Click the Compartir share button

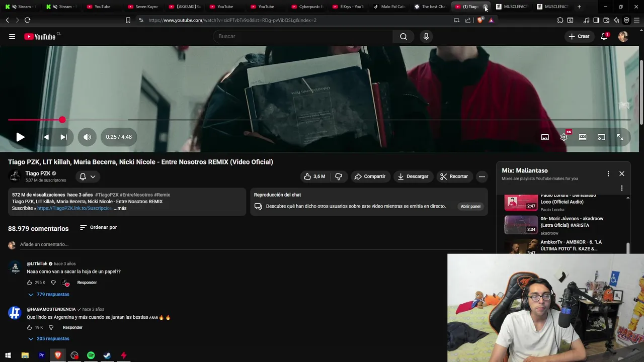[x=370, y=176]
